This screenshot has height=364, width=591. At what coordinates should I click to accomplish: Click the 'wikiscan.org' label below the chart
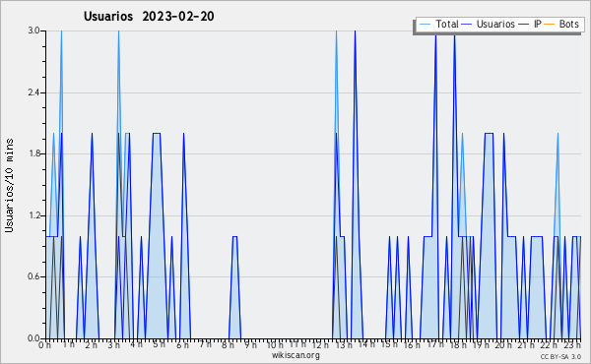pyautogui.click(x=295, y=355)
